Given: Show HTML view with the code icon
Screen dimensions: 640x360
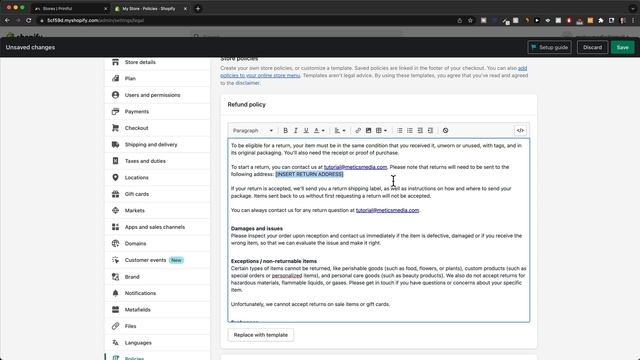Looking at the screenshot, I should point(520,131).
